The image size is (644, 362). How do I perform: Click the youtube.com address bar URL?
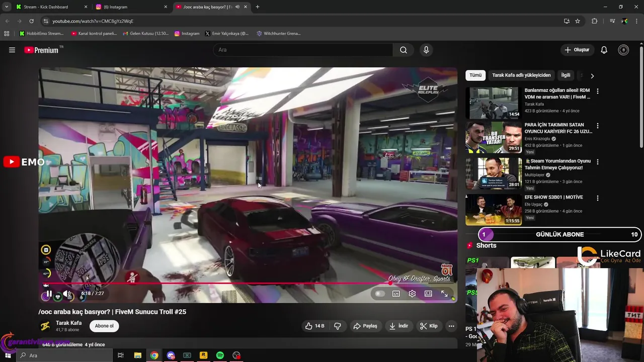click(93, 21)
